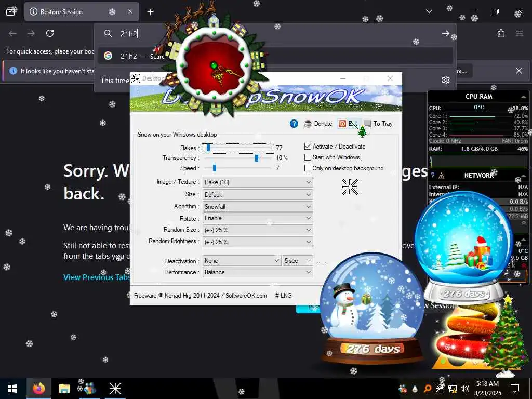Click the Christmas tree desktop gadget
This screenshot has width=532, height=399.
pyautogui.click(x=506, y=337)
